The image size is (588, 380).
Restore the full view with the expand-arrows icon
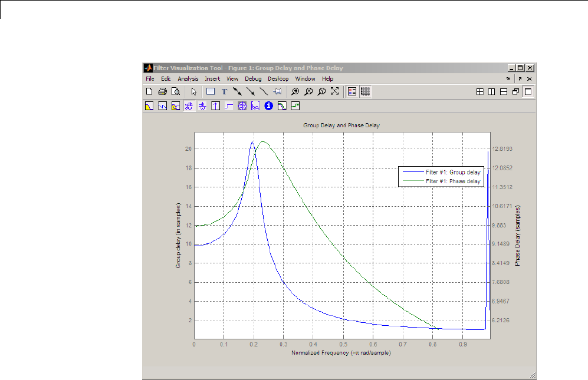coord(335,91)
